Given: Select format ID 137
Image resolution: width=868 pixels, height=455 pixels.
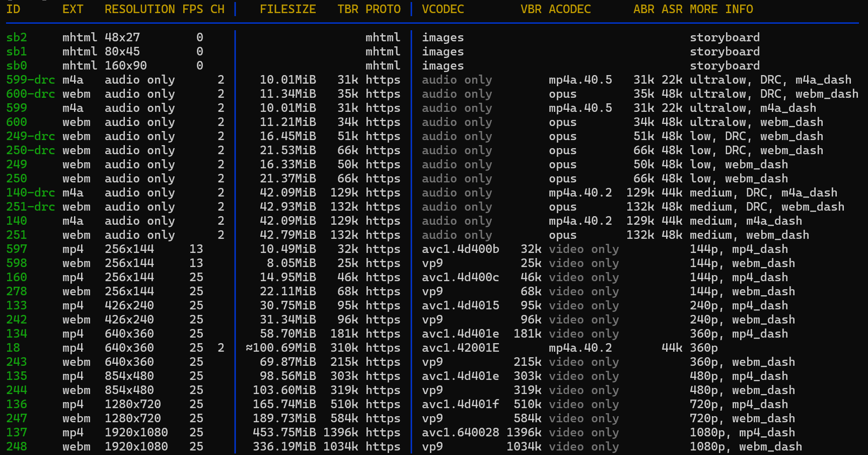Looking at the screenshot, I should pyautogui.click(x=17, y=432).
